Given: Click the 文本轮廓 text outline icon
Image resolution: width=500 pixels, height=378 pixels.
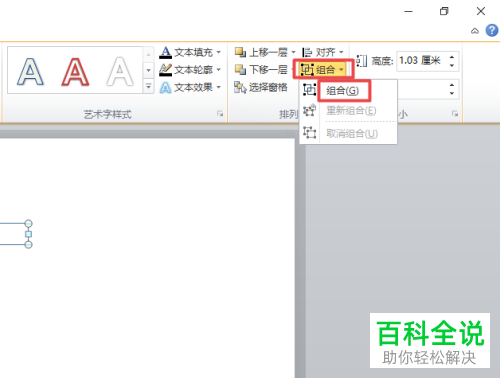Looking at the screenshot, I should 165,70.
